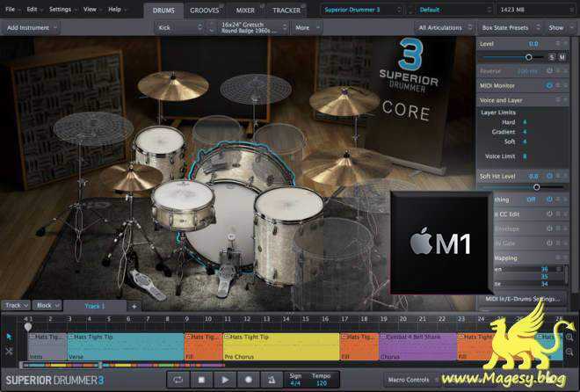This screenshot has width=580, height=392.
Task: Solo the selected drum with S button
Action: tap(552, 57)
